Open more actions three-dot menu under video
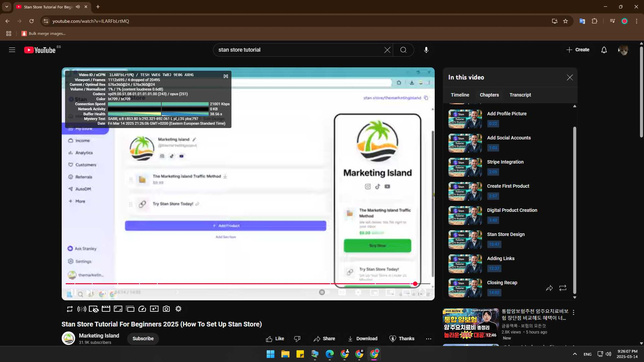644x362 pixels. click(429, 339)
